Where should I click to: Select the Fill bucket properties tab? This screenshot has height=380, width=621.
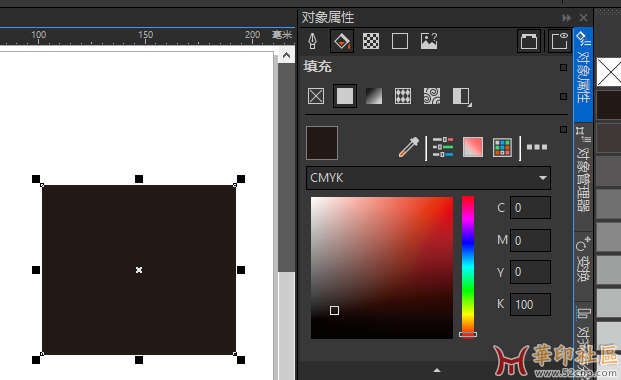coord(342,41)
